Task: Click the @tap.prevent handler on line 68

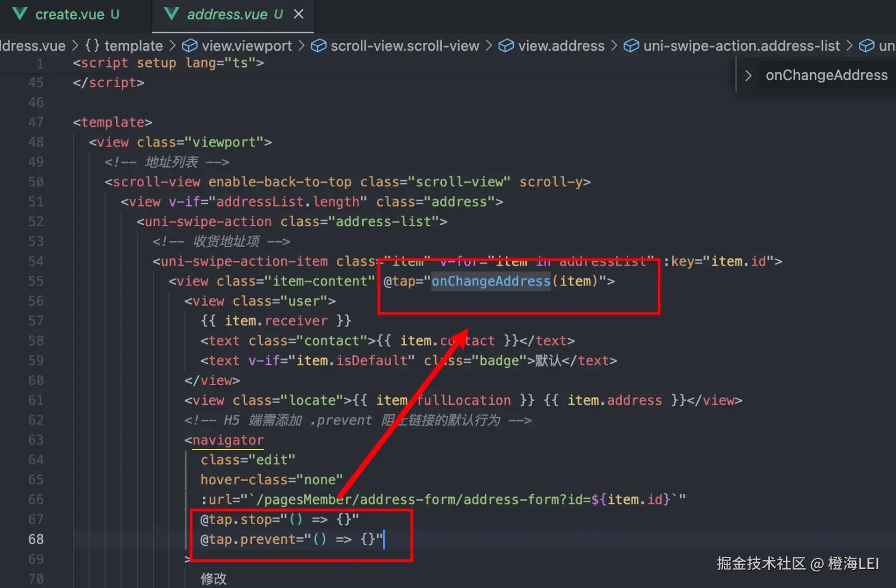Action: click(x=291, y=540)
